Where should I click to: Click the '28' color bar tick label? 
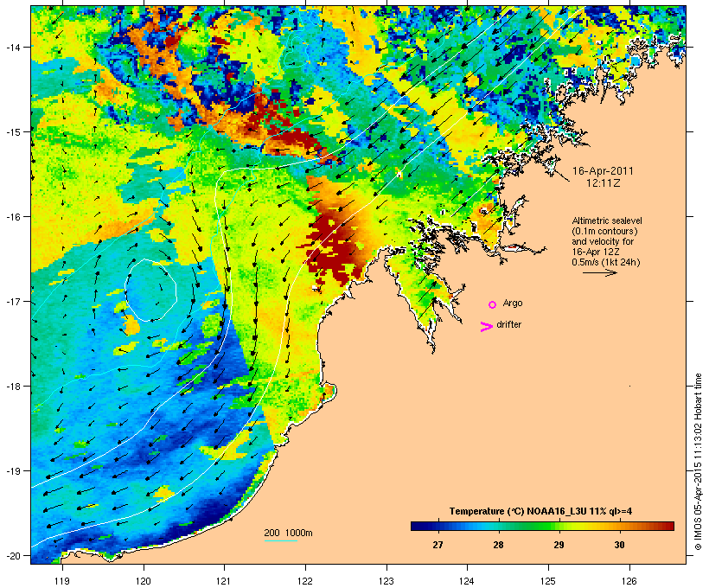[498, 545]
